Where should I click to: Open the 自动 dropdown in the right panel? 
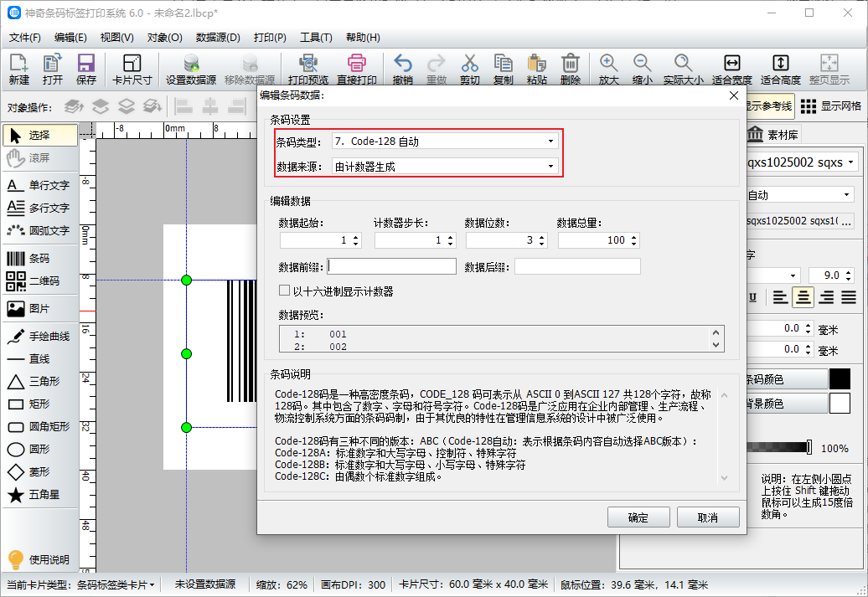[x=799, y=195]
